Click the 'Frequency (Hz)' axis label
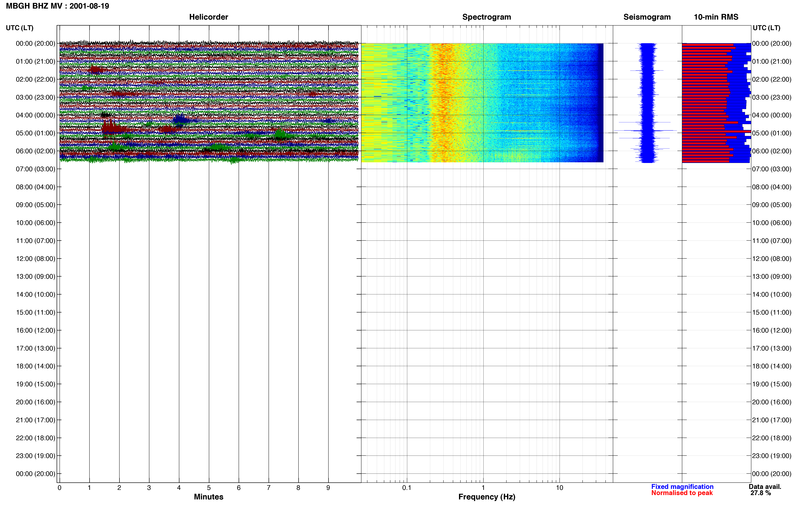Viewport: 812px width, 508px height. pos(487,497)
